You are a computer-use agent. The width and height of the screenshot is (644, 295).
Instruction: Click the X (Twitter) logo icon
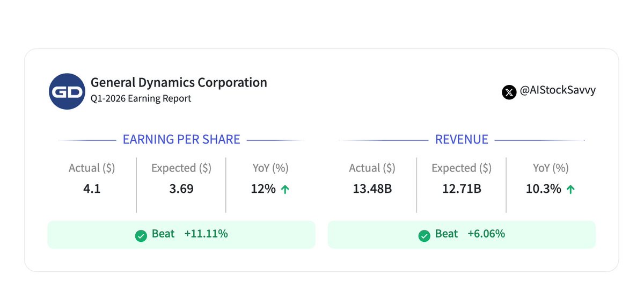pos(509,92)
